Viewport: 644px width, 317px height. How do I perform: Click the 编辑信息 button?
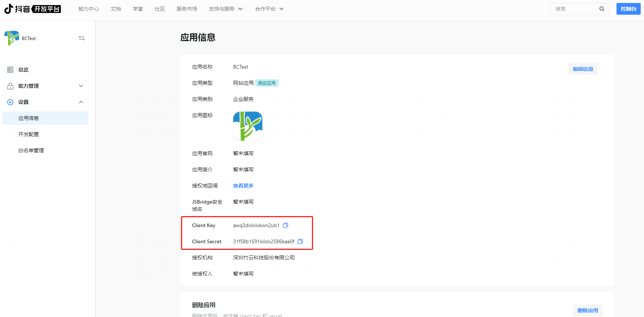tap(583, 69)
